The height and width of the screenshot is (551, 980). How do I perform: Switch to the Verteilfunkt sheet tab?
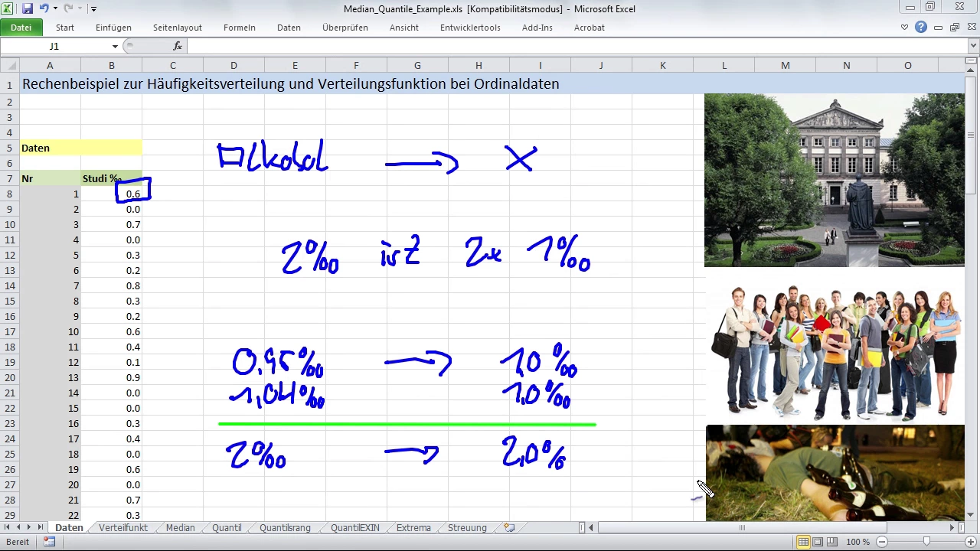[123, 528]
